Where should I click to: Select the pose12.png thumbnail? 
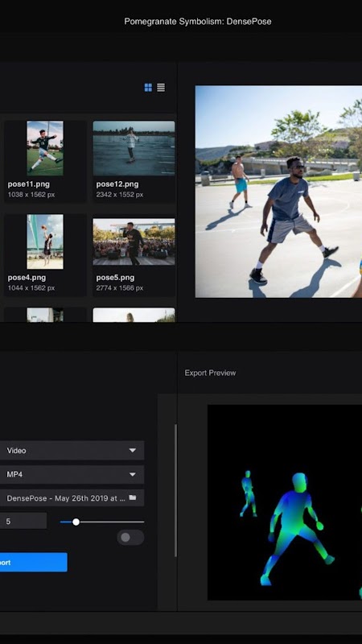[134, 148]
